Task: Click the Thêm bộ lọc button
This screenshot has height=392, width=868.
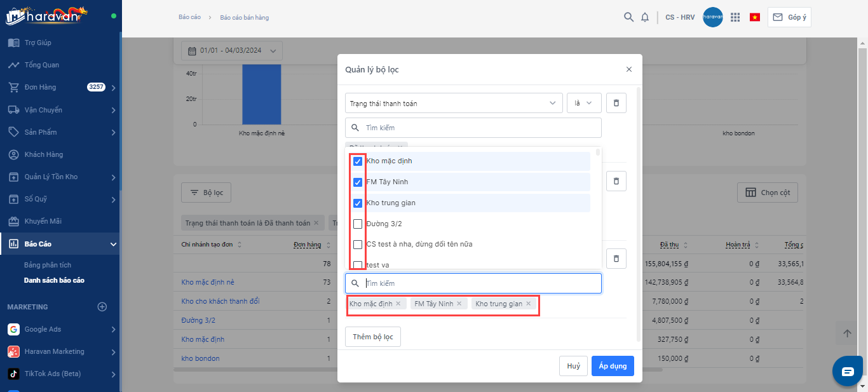Action: pyautogui.click(x=373, y=337)
